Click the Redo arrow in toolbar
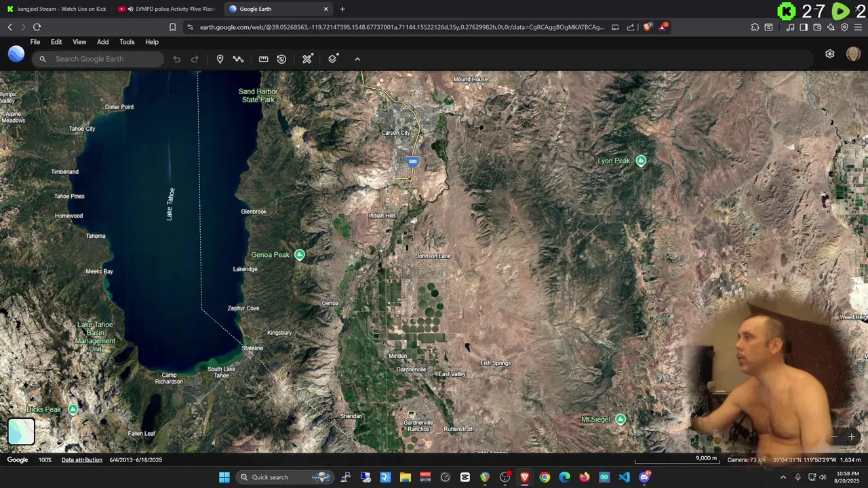 (x=195, y=59)
